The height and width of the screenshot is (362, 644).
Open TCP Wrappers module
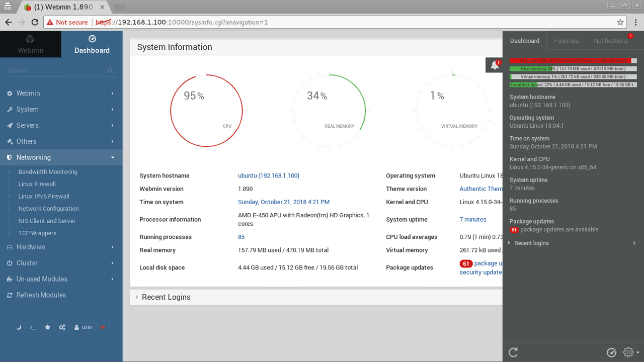click(x=37, y=233)
